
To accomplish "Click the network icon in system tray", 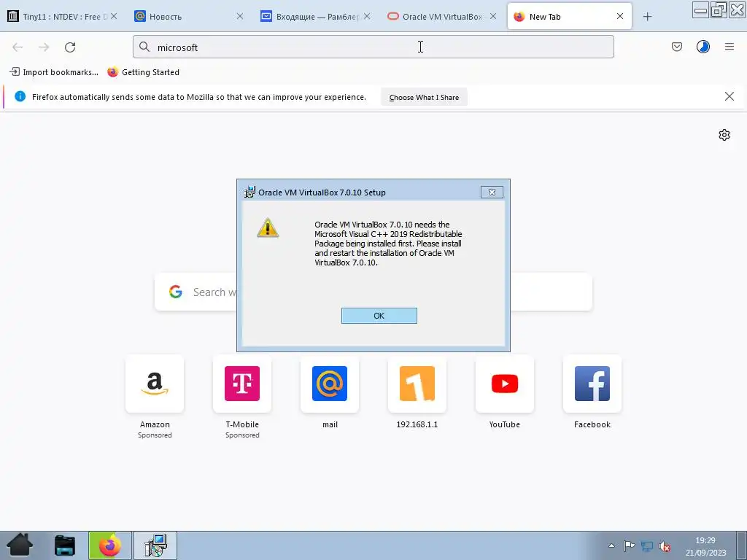I will 646,546.
